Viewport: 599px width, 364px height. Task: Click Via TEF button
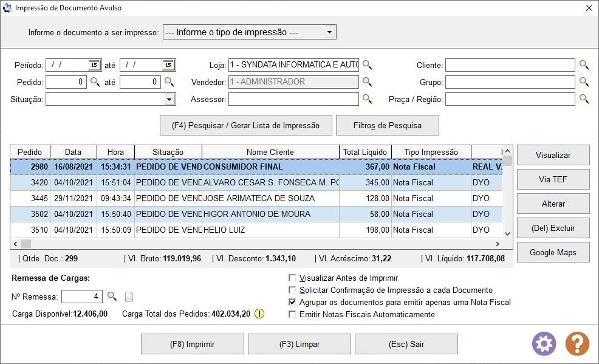[553, 179]
